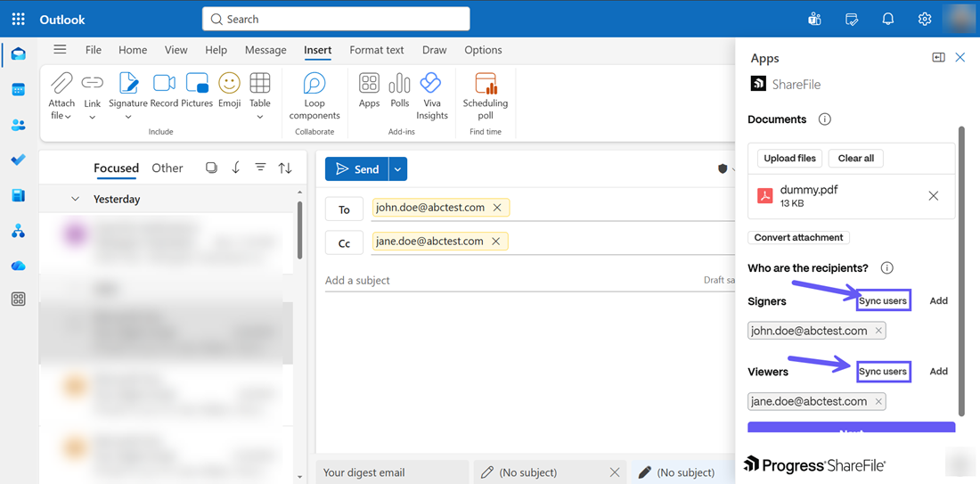This screenshot has height=484, width=980.
Task: Click the Upload files button
Action: pos(789,158)
